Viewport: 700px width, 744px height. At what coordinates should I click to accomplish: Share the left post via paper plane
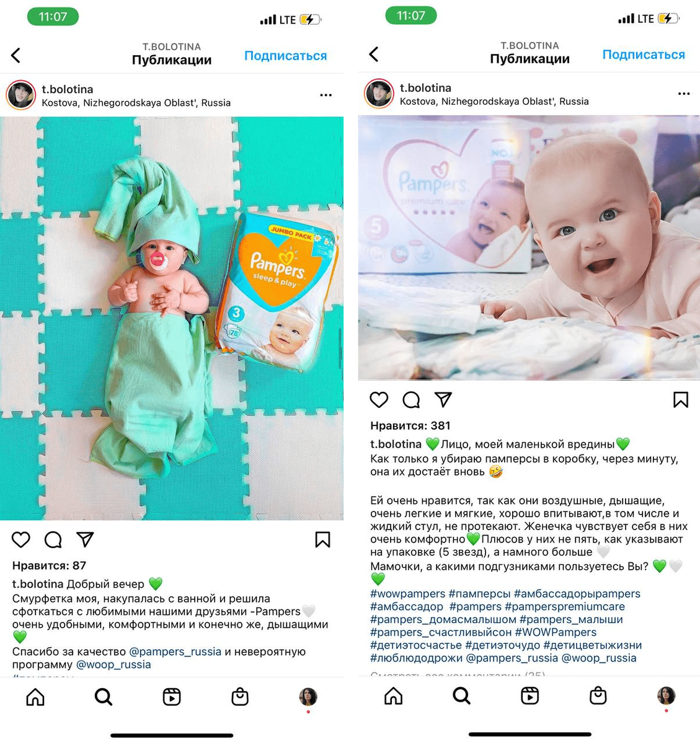(x=85, y=539)
